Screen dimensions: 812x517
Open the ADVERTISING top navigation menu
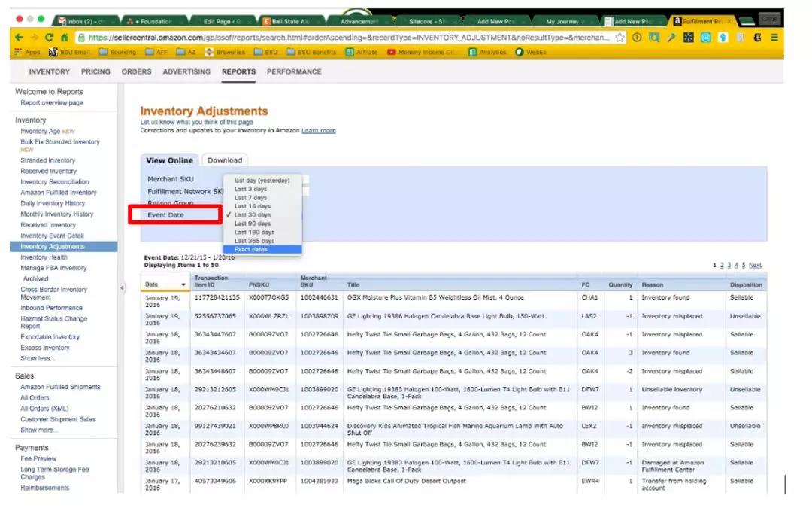[186, 71]
